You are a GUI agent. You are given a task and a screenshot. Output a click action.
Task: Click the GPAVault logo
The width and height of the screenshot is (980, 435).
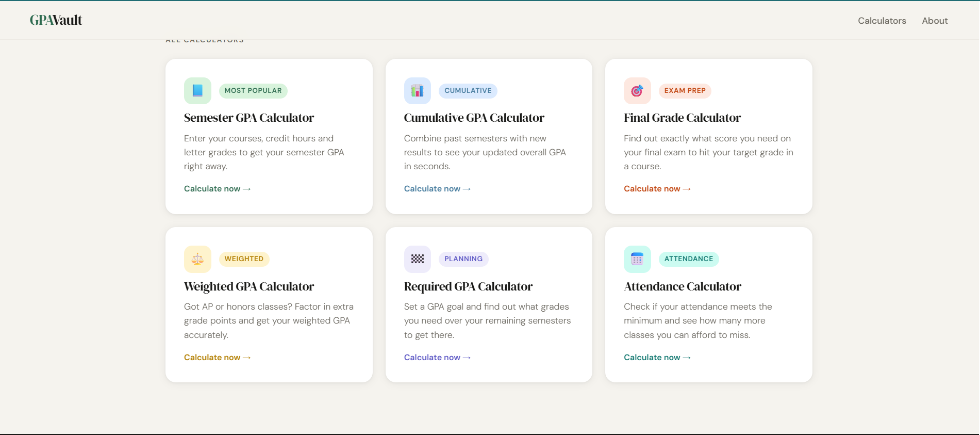pyautogui.click(x=56, y=20)
